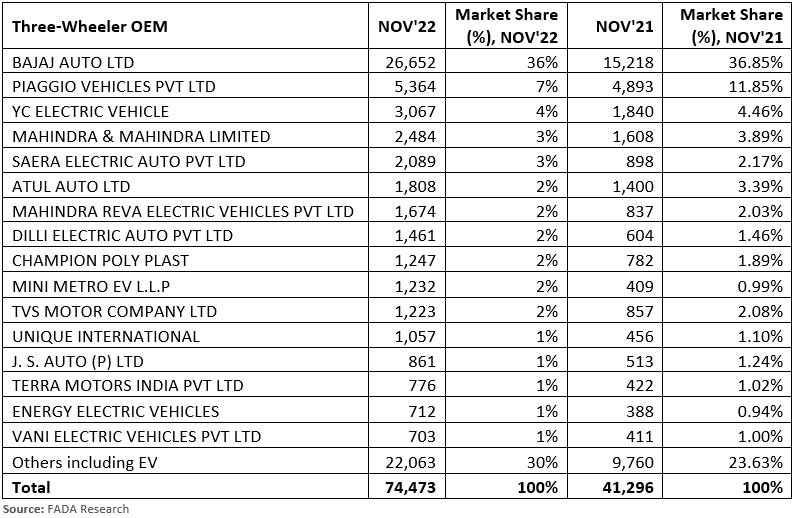This screenshot has width=794, height=518.
Task: Click the MAHINDRA & MAHINDRA LIMITED cell
Action: coord(141,137)
